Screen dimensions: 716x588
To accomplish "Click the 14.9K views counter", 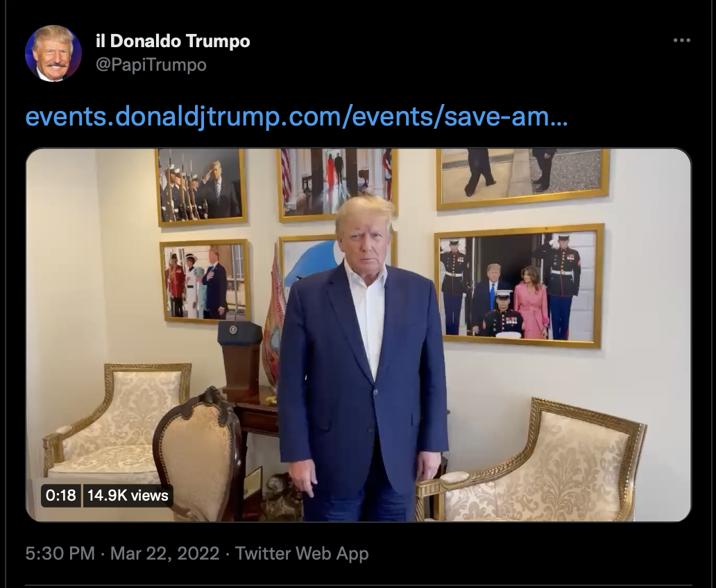I will pyautogui.click(x=128, y=495).
